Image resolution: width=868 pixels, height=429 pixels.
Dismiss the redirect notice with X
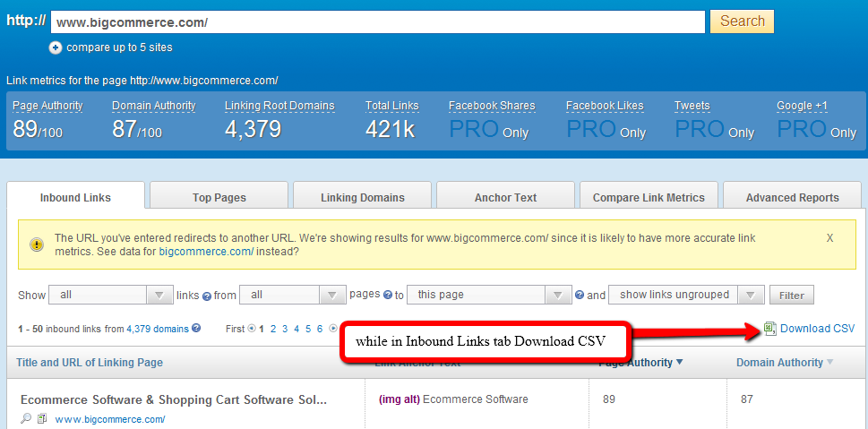point(829,238)
